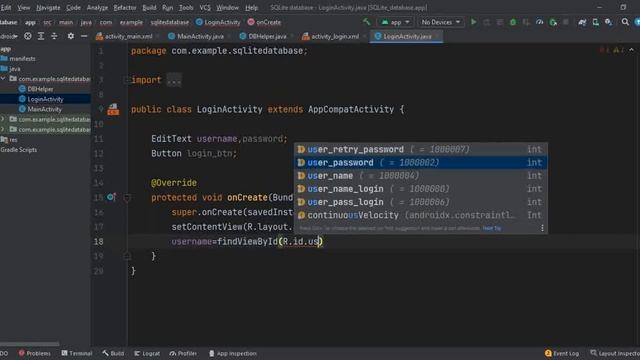Click the Collapse All icon in Project panel

pos(54,36)
